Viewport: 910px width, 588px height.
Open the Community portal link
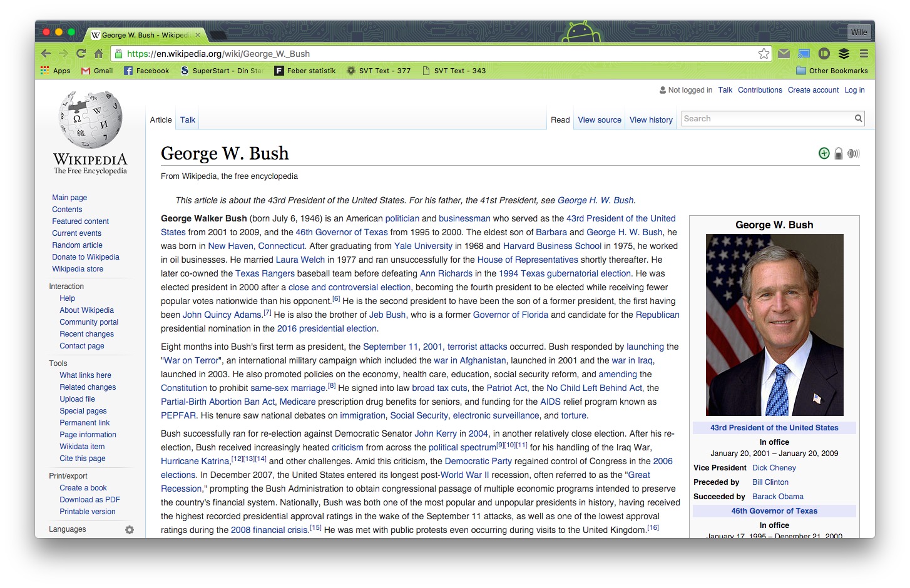(x=89, y=322)
